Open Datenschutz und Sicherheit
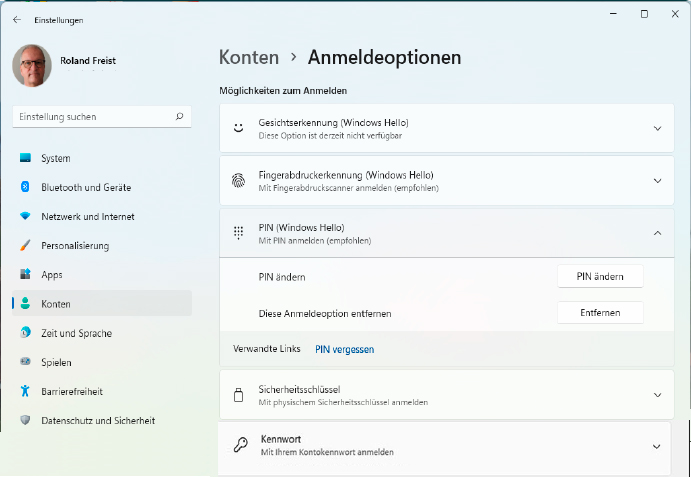This screenshot has width=691, height=477. click(x=102, y=420)
